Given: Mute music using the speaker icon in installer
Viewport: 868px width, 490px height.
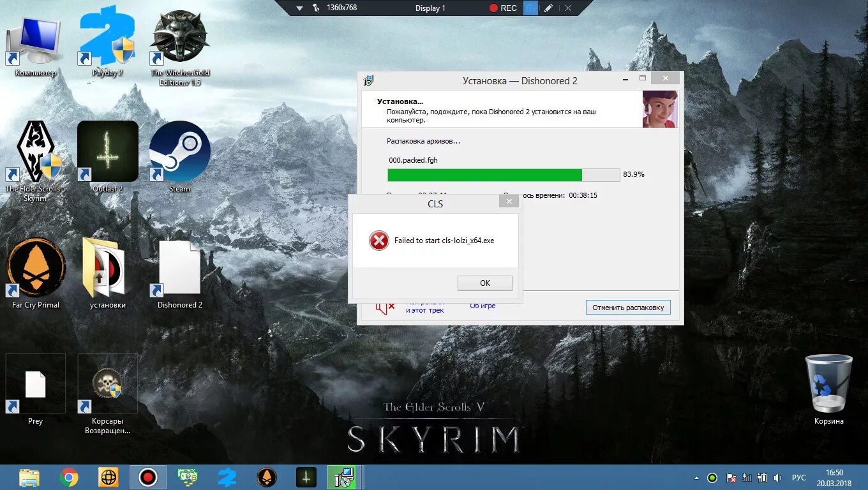Looking at the screenshot, I should click(x=385, y=308).
